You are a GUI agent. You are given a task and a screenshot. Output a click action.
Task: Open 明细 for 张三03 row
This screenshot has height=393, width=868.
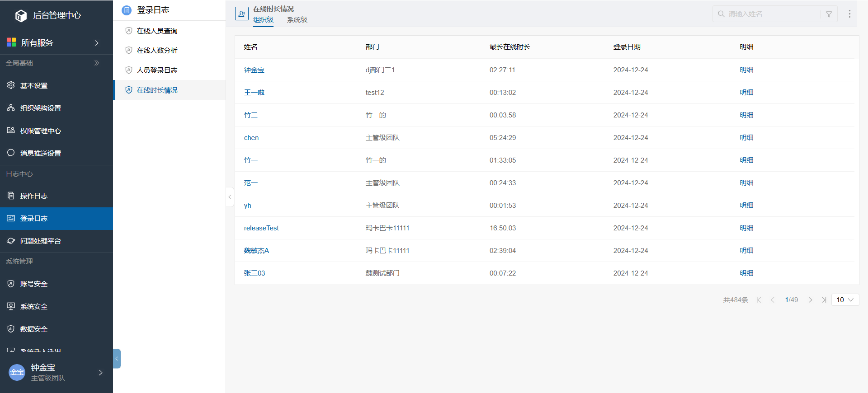[x=746, y=273]
